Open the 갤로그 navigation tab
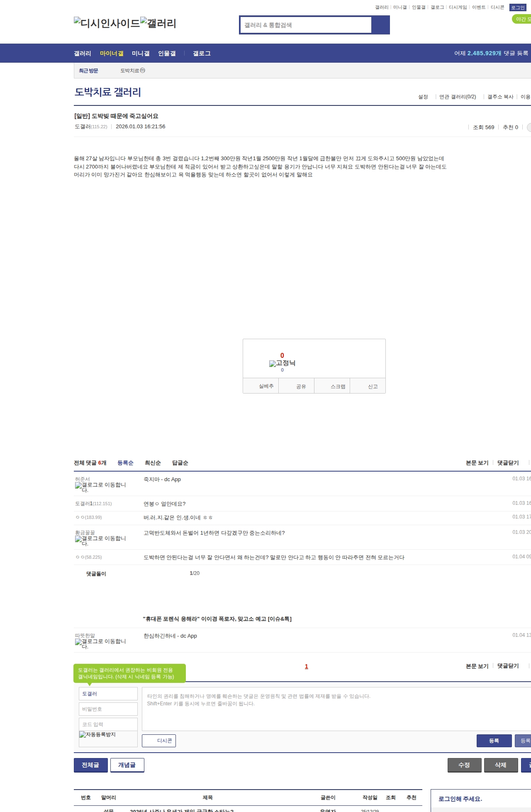The width and height of the screenshot is (531, 812). click(x=202, y=54)
